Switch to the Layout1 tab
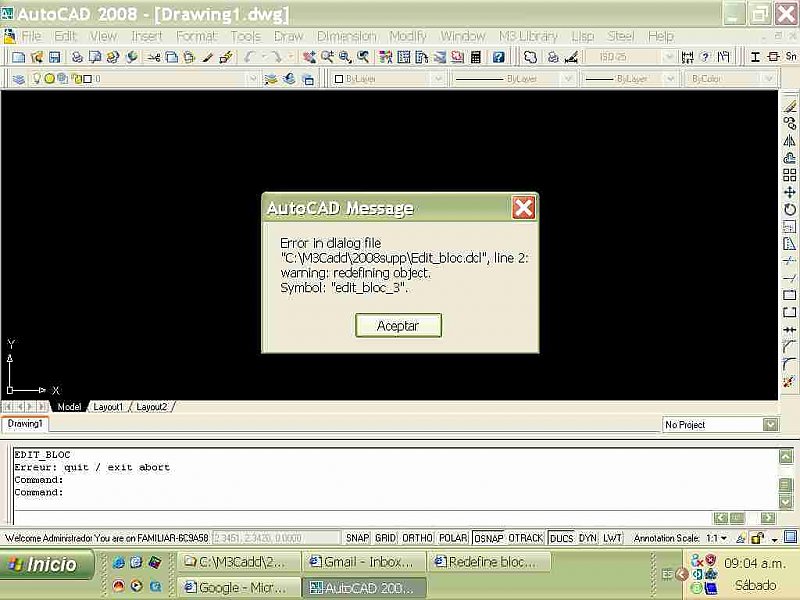The image size is (800, 600). pos(108,407)
